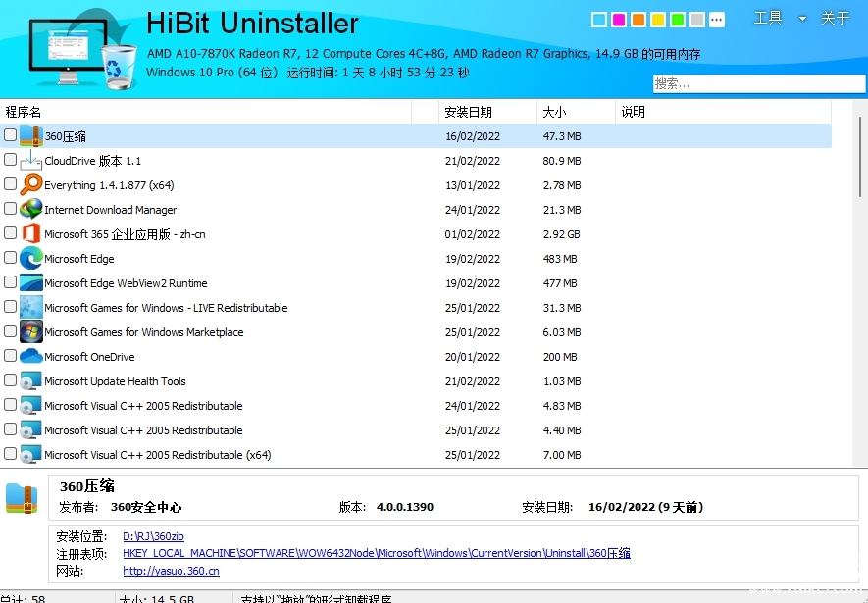Screen dimensions: 868x603
Task: Expand the dropdown arrow next to 工具
Action: coord(802,19)
